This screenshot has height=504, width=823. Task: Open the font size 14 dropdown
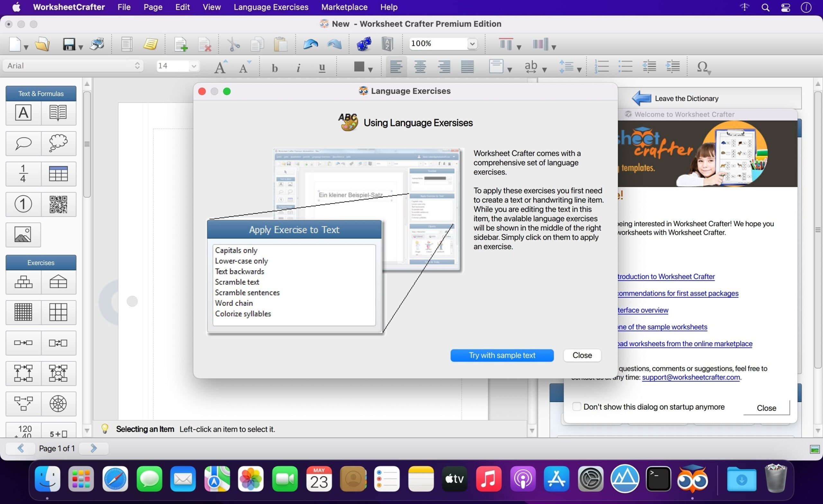(x=194, y=66)
